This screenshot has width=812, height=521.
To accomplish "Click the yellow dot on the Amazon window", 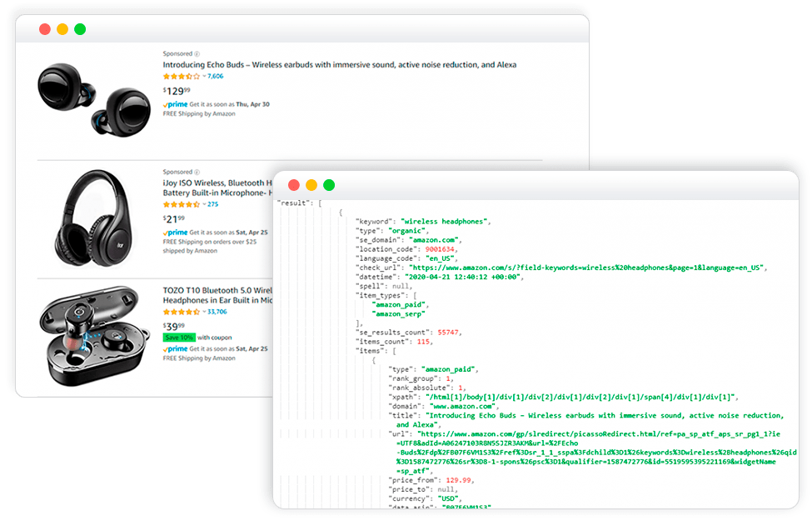I will 62,29.
